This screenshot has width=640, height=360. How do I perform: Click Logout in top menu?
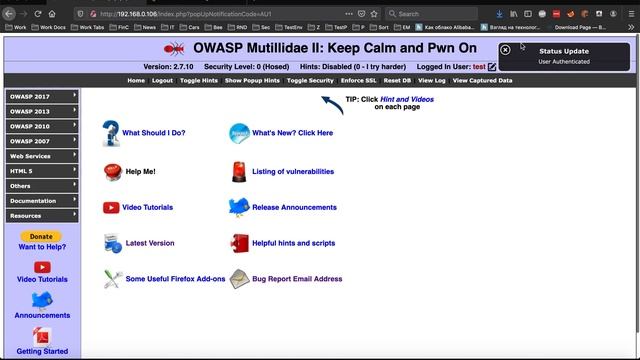pos(162,80)
